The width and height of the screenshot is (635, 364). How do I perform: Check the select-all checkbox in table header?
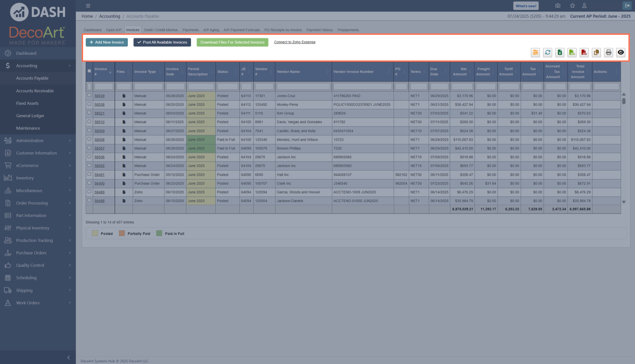[89, 71]
